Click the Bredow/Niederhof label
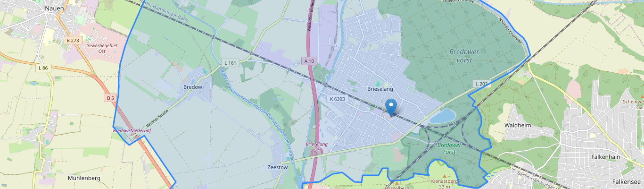The width and height of the screenshot is (644, 189). [132, 130]
